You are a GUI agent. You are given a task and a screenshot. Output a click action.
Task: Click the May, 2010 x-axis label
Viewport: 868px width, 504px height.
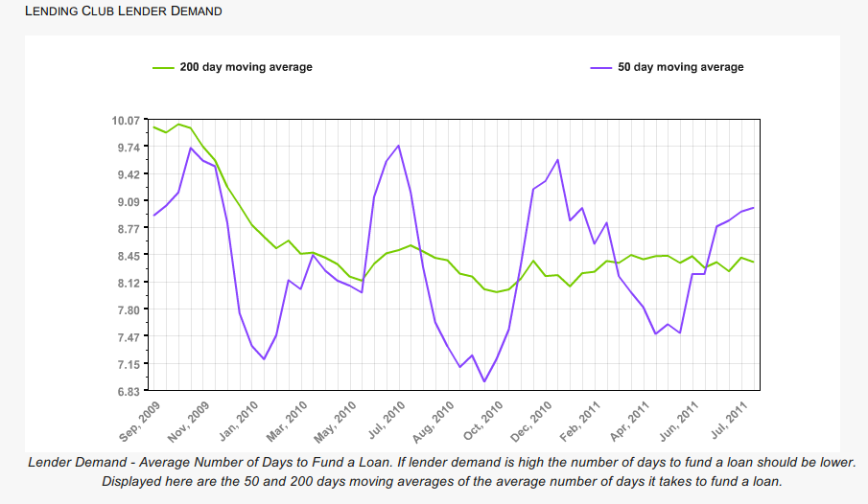click(x=335, y=423)
